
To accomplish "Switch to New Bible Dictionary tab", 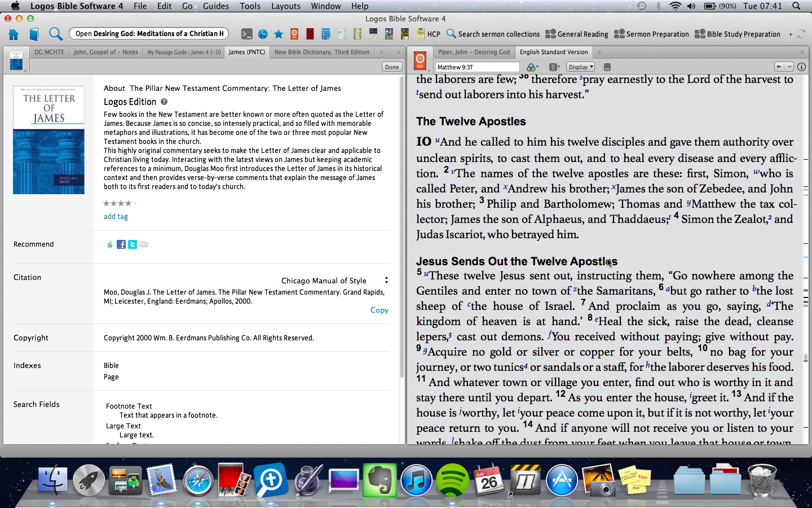I will pos(322,52).
